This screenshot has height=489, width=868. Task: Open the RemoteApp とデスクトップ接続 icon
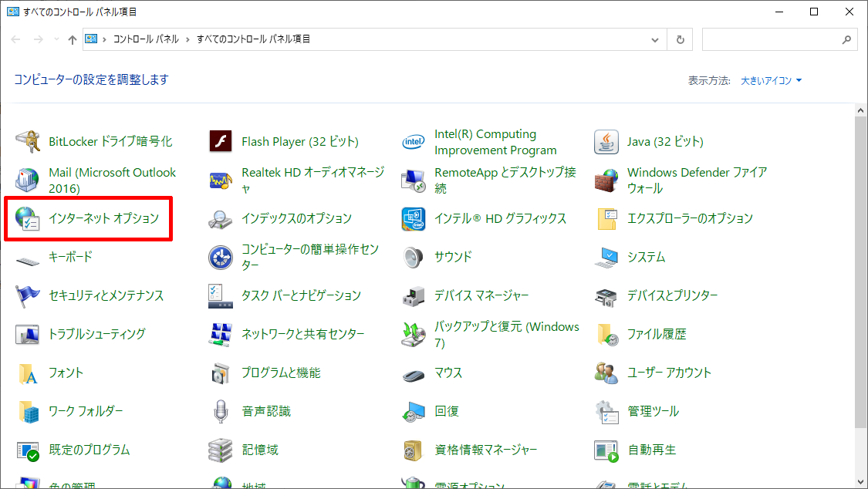pos(413,180)
